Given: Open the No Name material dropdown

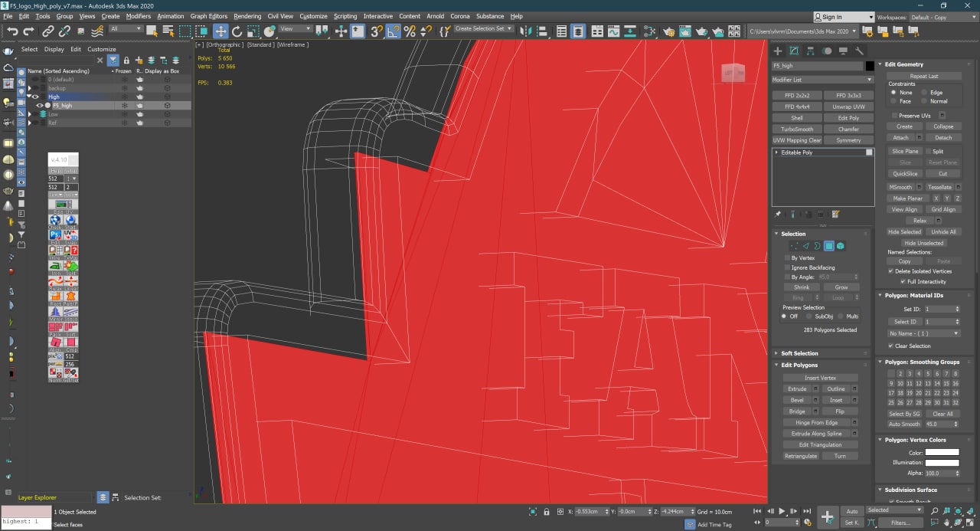Looking at the screenshot, I should coord(923,333).
